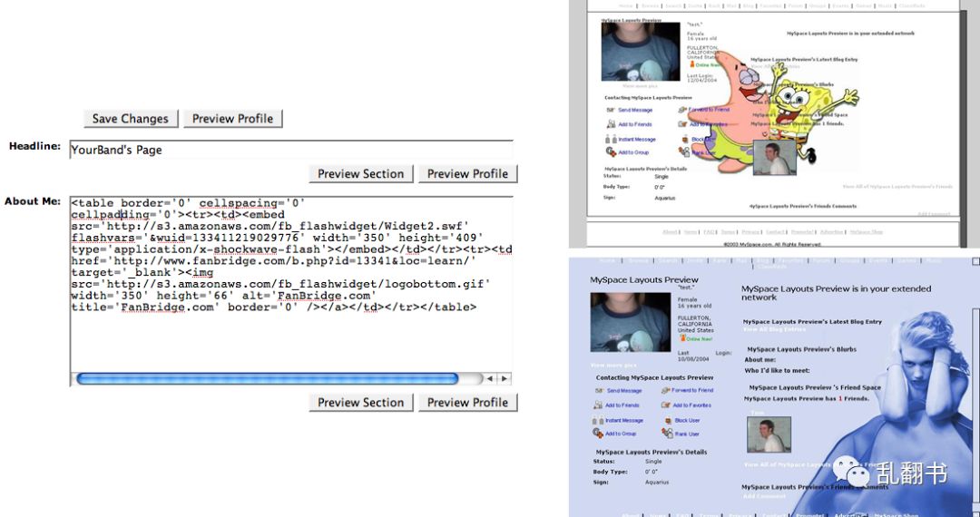Viewport: 980px width, 517px height.
Task: Click Rank User icon in SpongeBob preview
Action: 684,151
